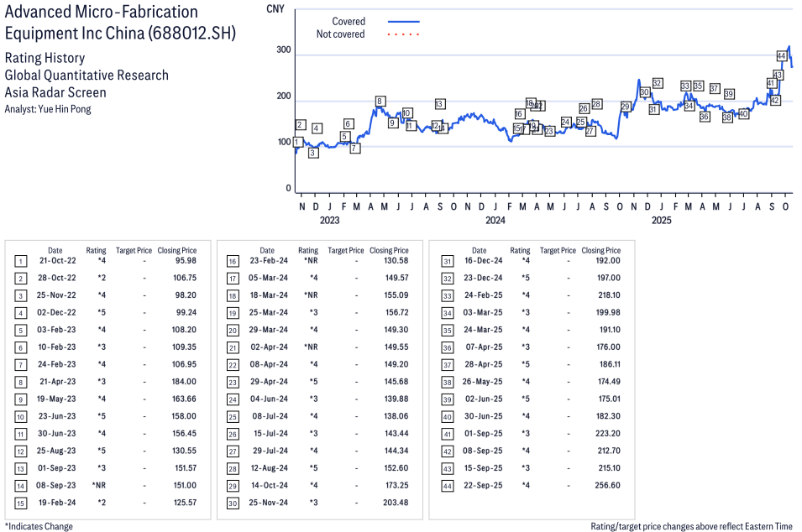Select the 2025 year label on the x-axis
The image size is (802, 532).
tap(662, 221)
